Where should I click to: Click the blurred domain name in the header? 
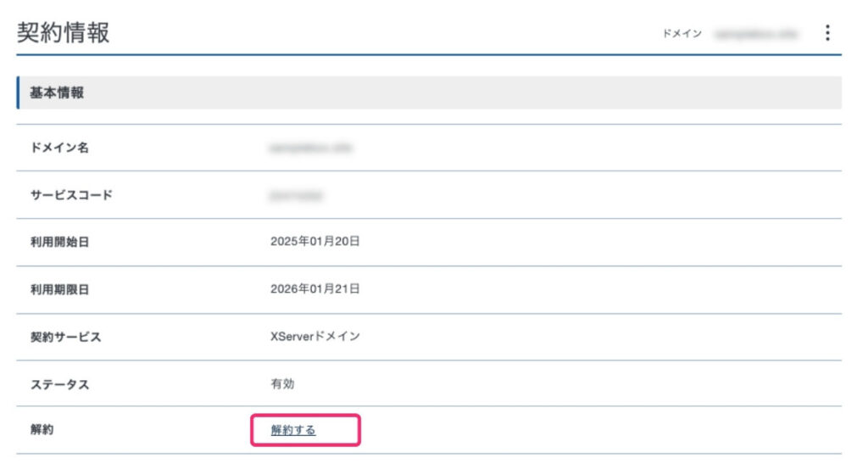coord(756,34)
